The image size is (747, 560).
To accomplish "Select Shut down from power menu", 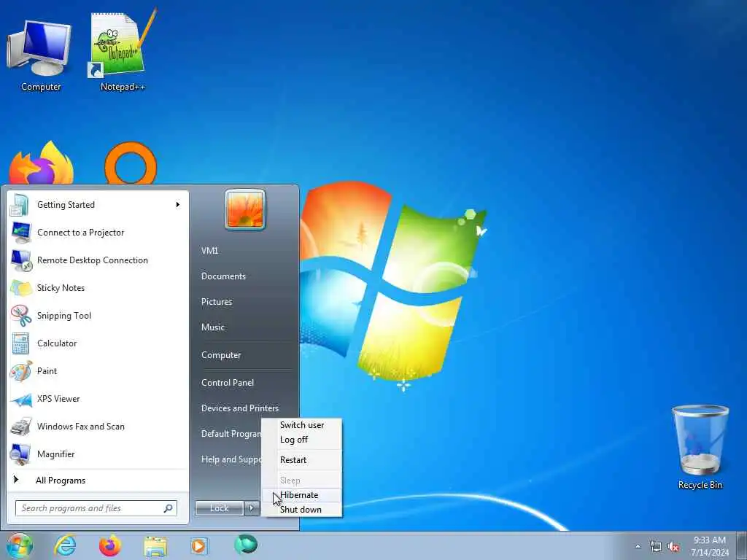I will click(301, 510).
